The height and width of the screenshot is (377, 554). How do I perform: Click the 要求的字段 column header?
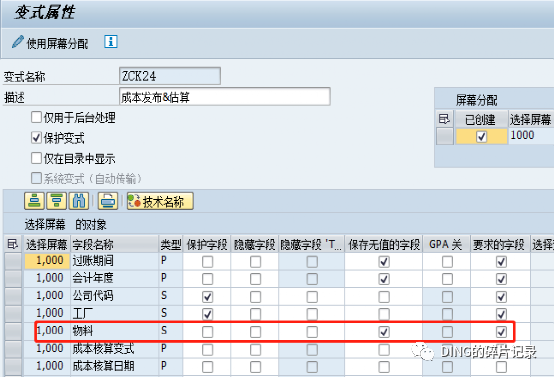(x=499, y=244)
